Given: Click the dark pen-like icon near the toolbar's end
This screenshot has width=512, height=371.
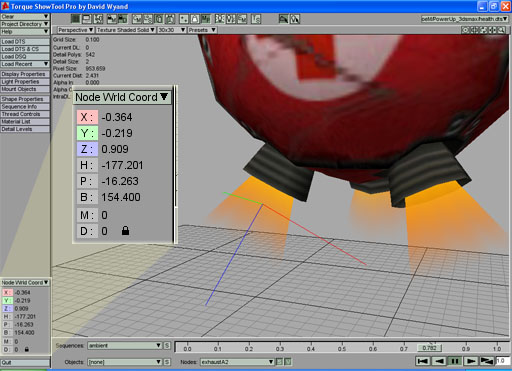Looking at the screenshot, I should 283,19.
